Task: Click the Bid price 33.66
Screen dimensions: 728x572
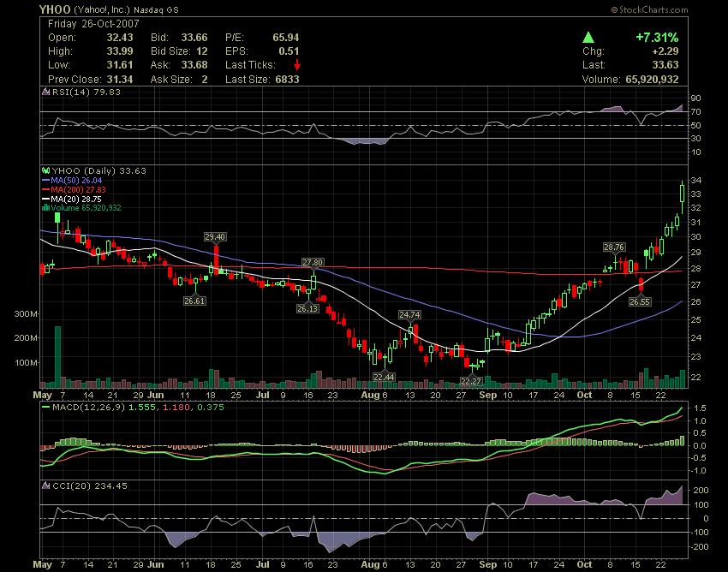Action: [194, 38]
